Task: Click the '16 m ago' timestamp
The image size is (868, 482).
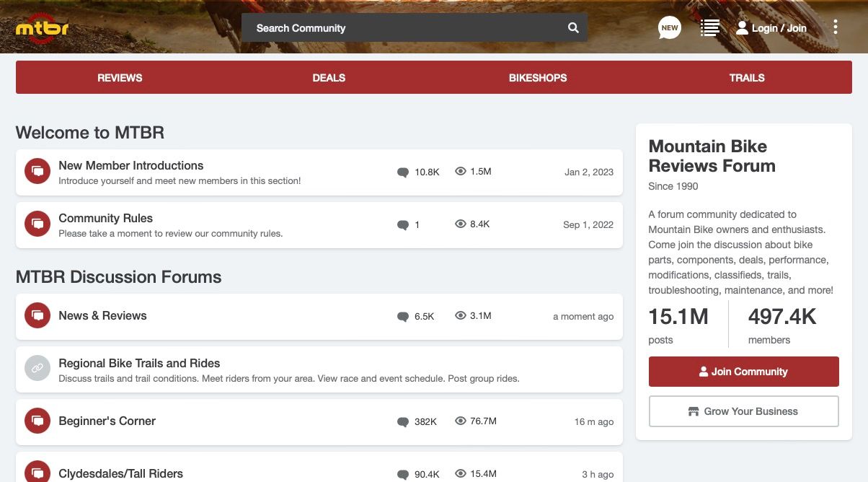Action: (594, 421)
